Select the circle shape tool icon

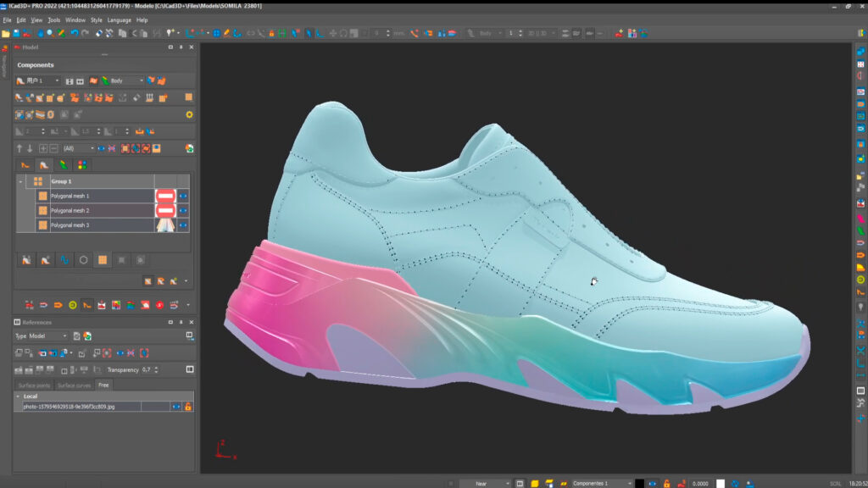click(x=82, y=258)
